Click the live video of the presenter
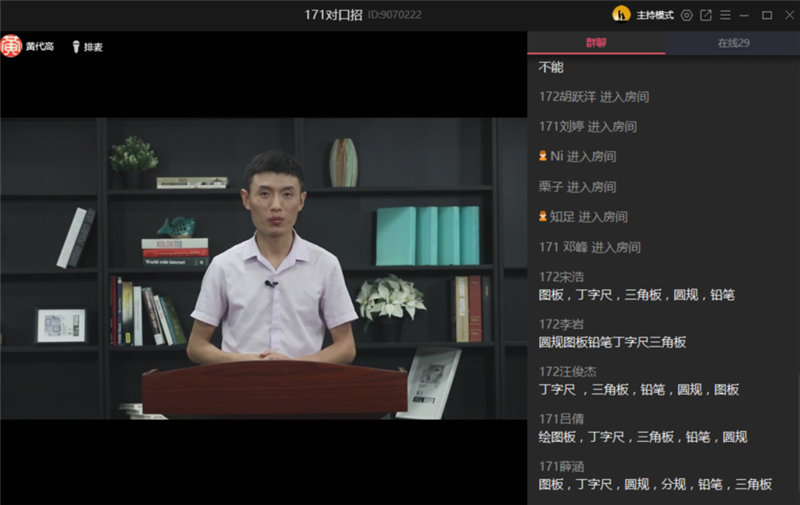This screenshot has width=800, height=505. 263,268
